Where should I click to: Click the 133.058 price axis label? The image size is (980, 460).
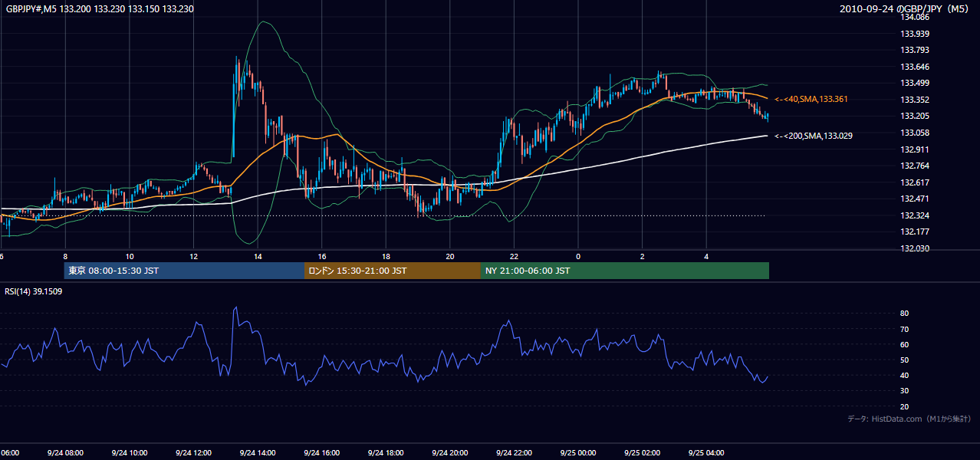[915, 133]
